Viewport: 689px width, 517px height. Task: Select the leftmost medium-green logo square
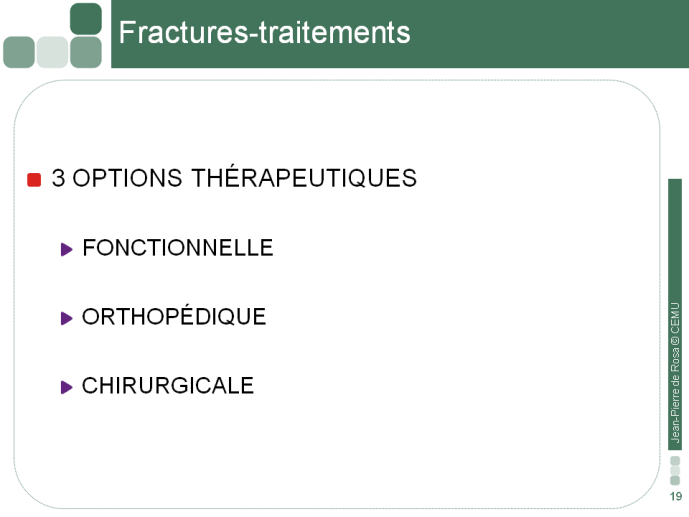point(19,52)
